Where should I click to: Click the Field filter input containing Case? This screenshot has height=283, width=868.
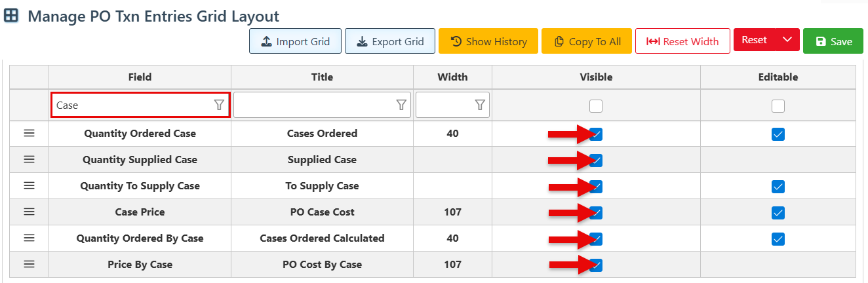pos(131,105)
